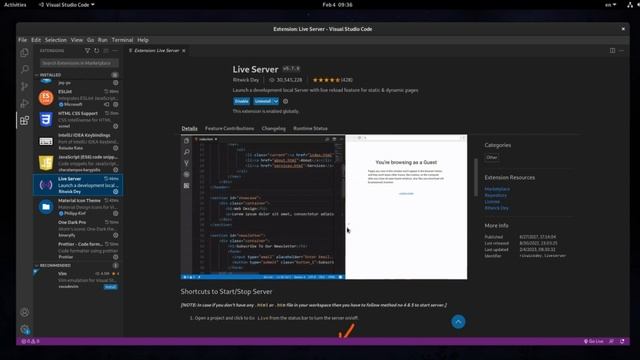The width and height of the screenshot is (640, 360).
Task: Open the Visual Studio Code app menu
Action: pos(67,5)
